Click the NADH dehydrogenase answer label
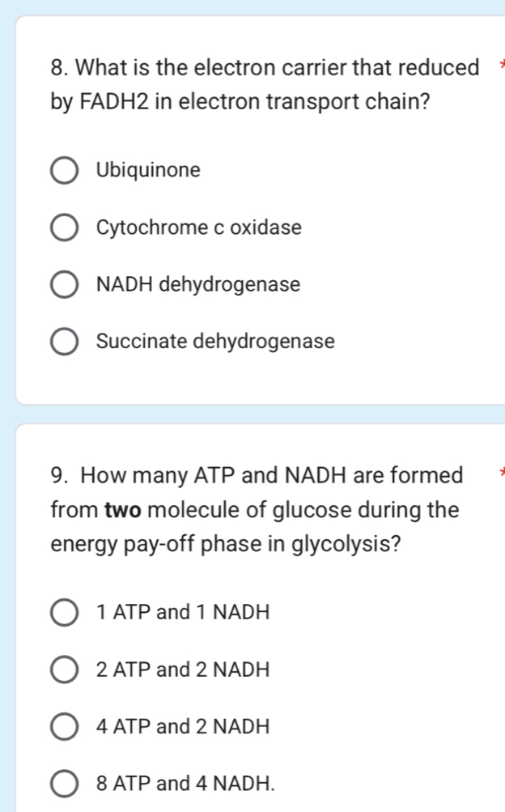The width and height of the screenshot is (505, 812). click(x=198, y=285)
